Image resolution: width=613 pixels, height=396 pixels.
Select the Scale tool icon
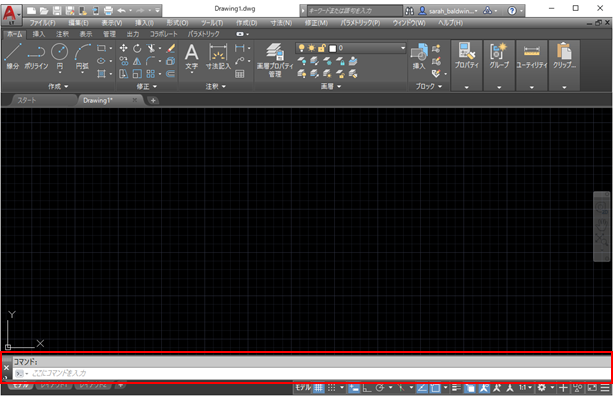[137, 73]
